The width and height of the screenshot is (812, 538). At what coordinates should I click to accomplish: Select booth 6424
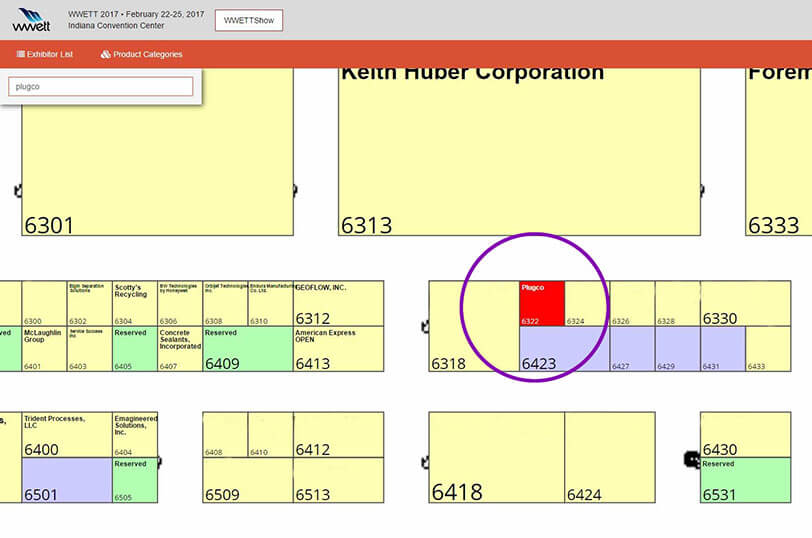610,457
